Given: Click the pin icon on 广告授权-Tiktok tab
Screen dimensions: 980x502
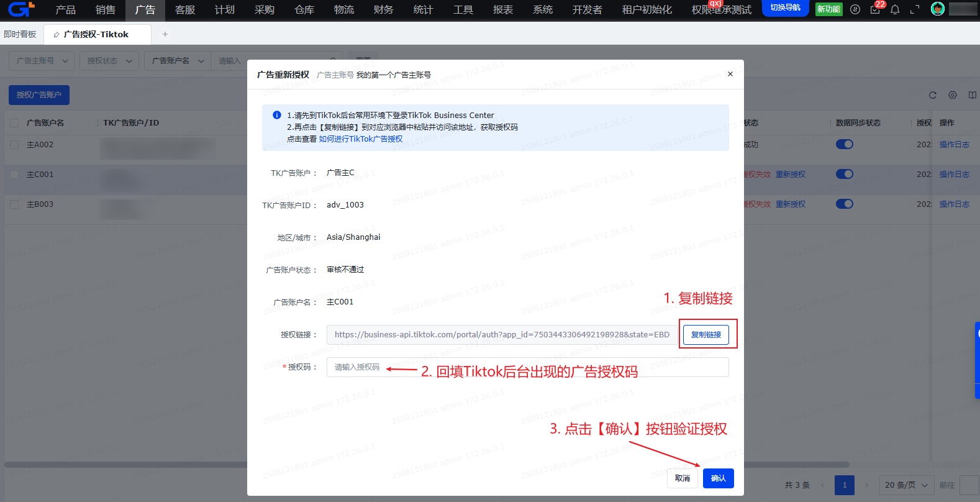Looking at the screenshot, I should point(57,35).
